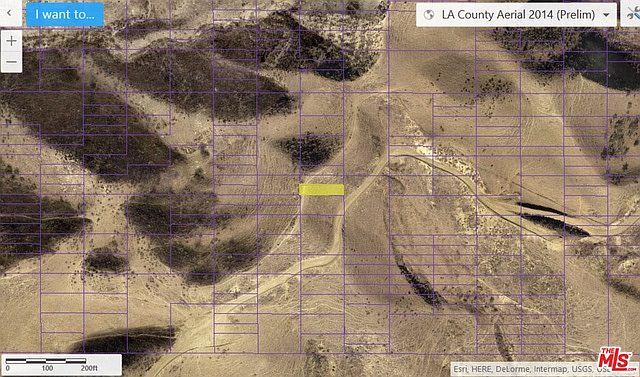640x377 pixels.
Task: Click the back chevron in the top-left corner
Action: tap(9, 13)
